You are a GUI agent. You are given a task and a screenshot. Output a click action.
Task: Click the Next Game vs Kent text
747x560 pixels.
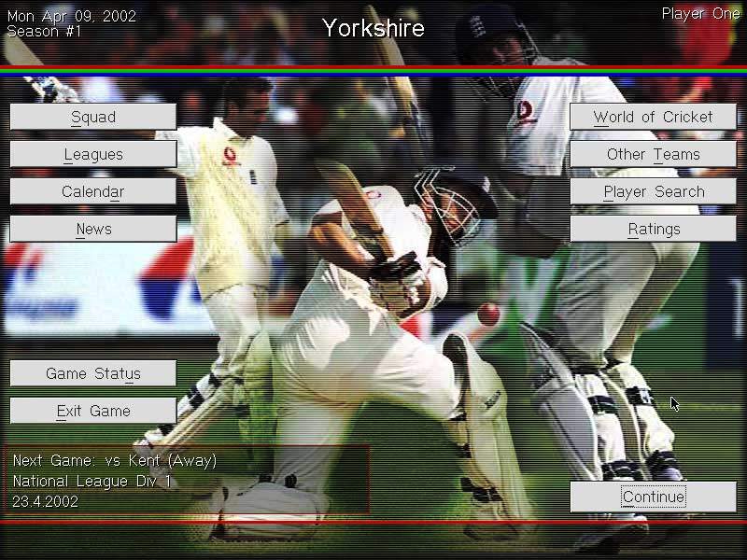coord(115,461)
